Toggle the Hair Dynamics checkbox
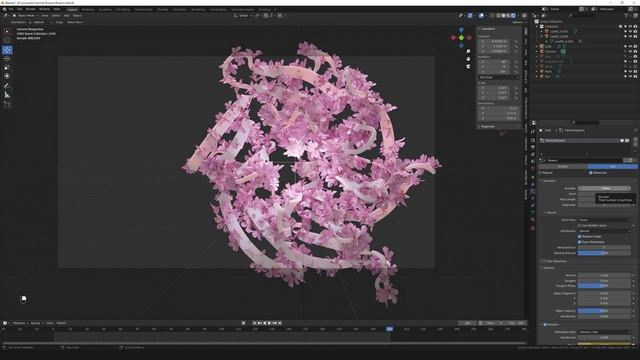This screenshot has width=640, height=360. (x=545, y=261)
